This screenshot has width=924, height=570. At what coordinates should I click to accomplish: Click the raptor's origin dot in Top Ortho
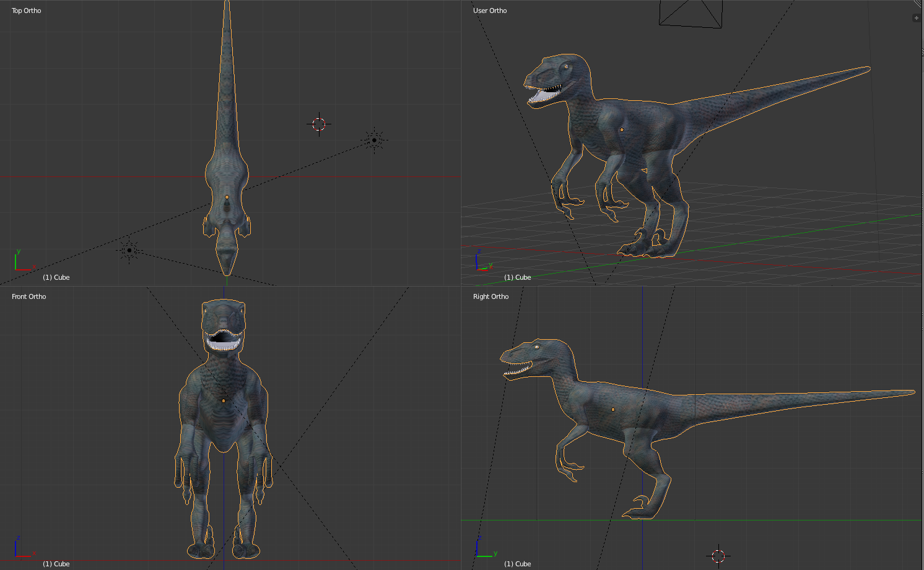pos(227,197)
